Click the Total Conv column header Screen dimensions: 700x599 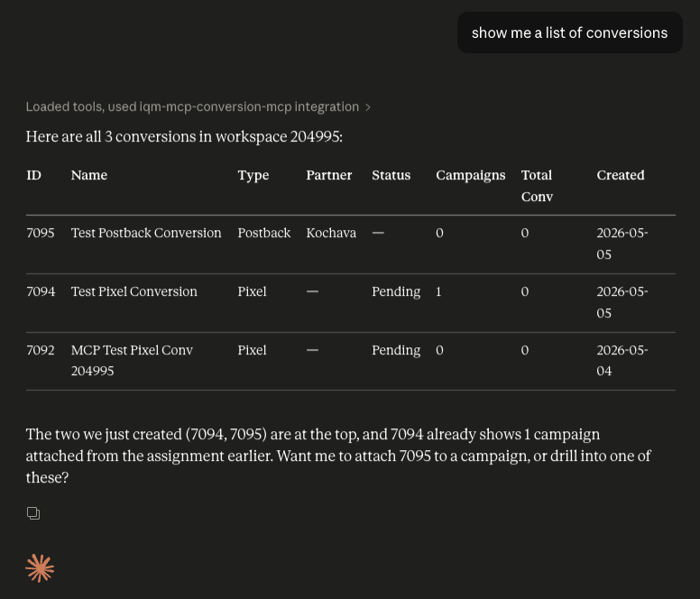tap(537, 186)
